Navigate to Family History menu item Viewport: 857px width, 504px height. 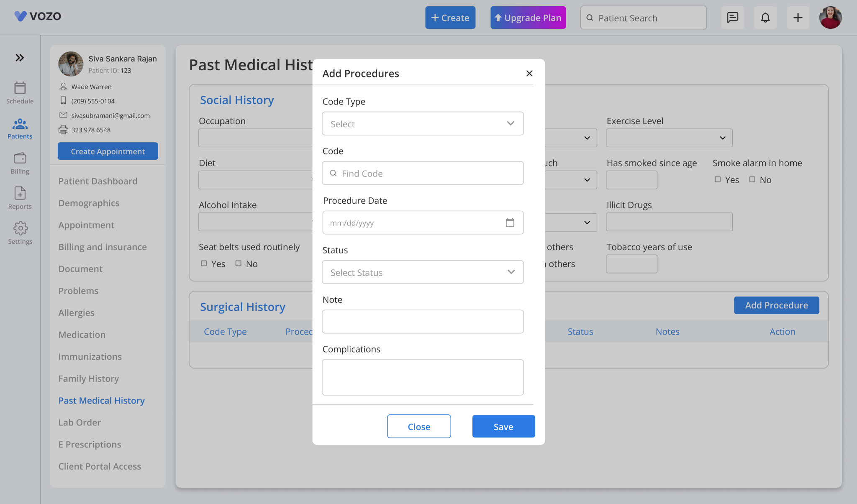tap(89, 379)
